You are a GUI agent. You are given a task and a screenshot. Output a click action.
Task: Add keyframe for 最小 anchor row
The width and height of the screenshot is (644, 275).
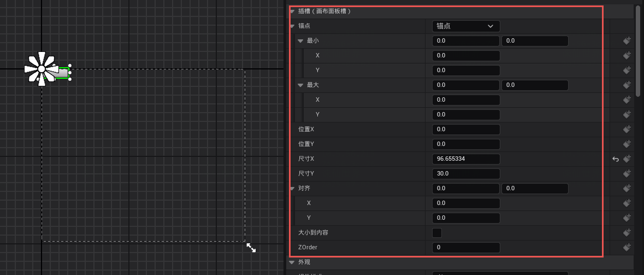627,40
